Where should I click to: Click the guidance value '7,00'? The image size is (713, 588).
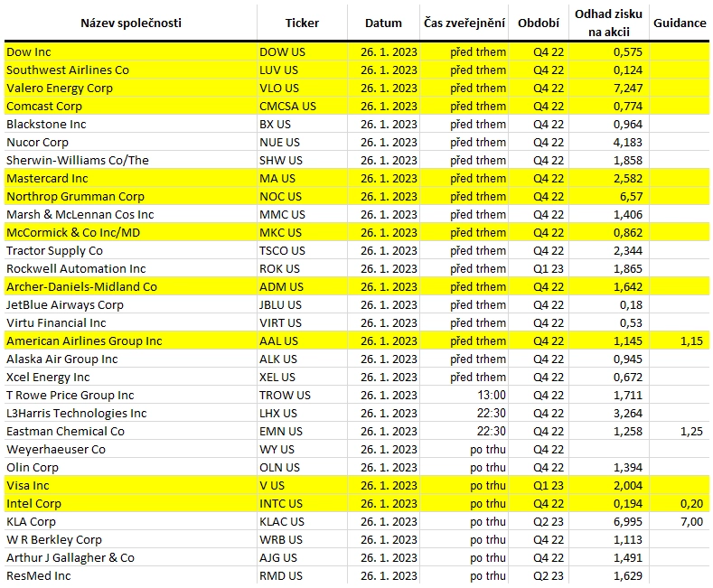691,522
